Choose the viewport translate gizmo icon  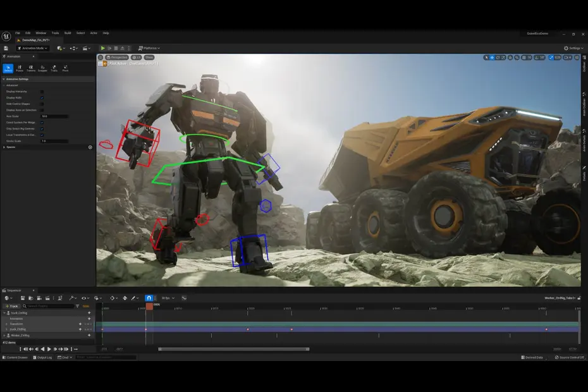coord(492,58)
